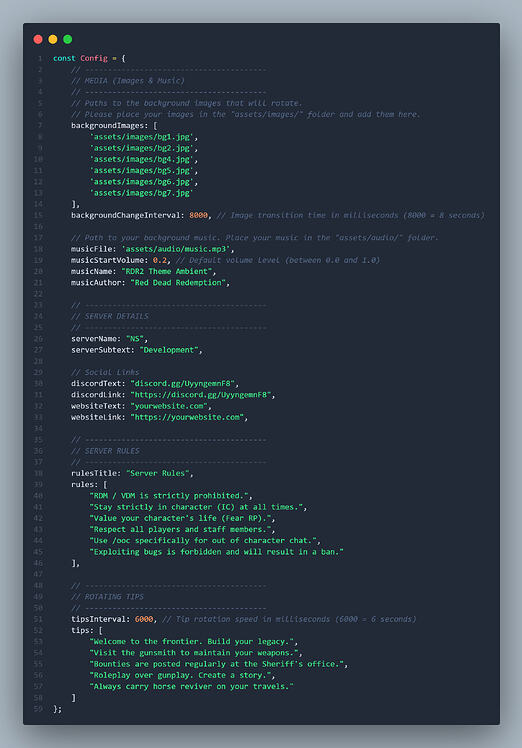The height and width of the screenshot is (748, 522).
Task: Select the 'assets/images/bg1.jpg' string
Action: tap(141, 137)
